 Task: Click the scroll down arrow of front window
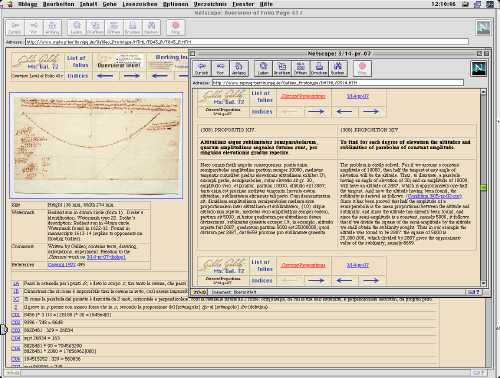click(x=484, y=283)
